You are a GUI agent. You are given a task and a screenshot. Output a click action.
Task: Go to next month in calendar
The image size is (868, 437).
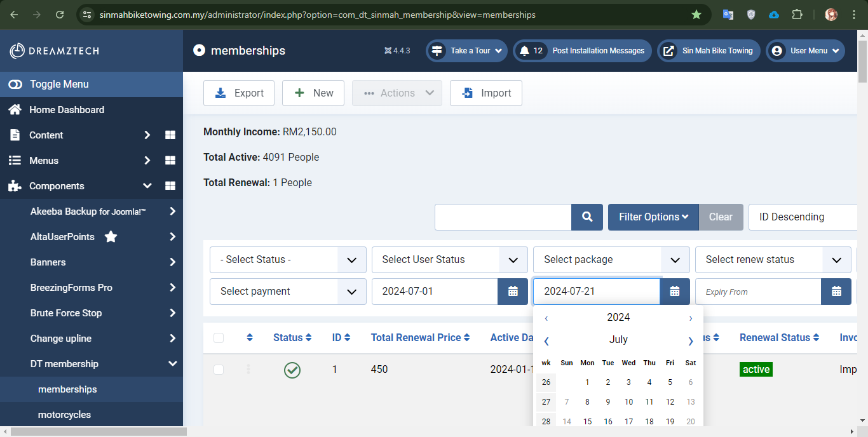click(x=691, y=341)
